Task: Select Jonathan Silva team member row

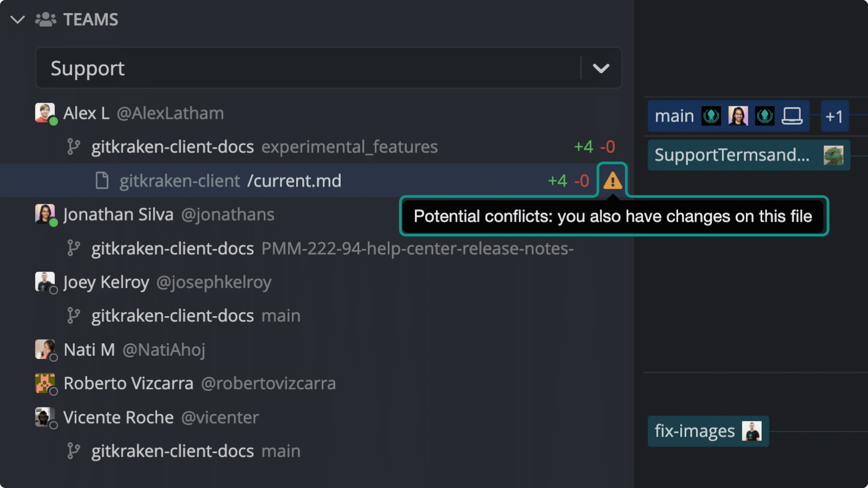Action: coord(317,215)
